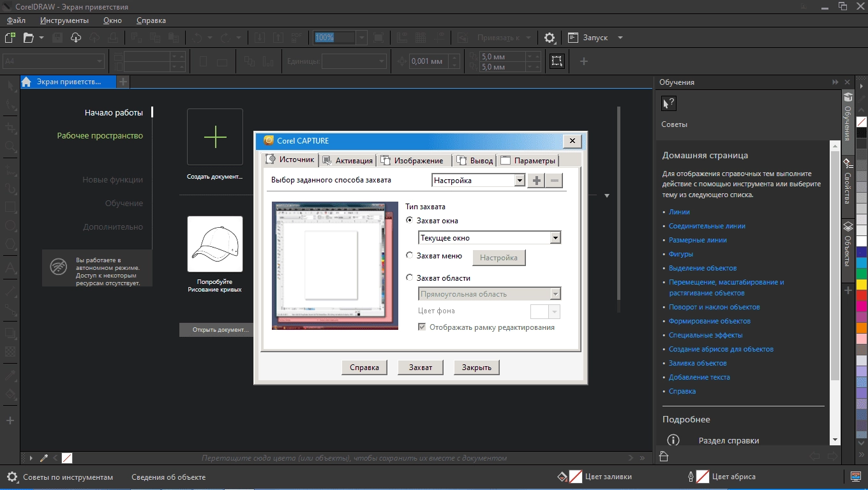Open the Настройка preset dropdown
The image size is (868, 490).
(x=520, y=181)
